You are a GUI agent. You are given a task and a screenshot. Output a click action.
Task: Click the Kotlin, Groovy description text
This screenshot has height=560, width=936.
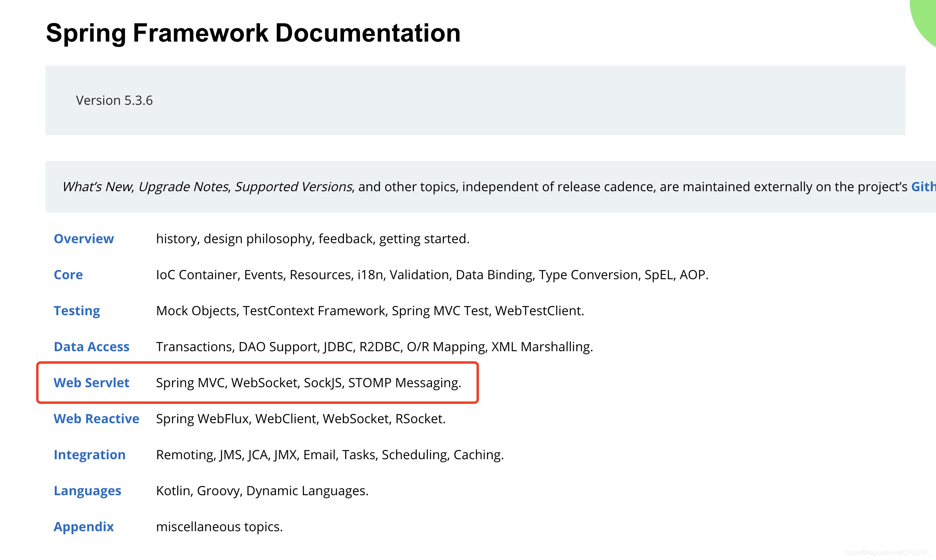262,491
